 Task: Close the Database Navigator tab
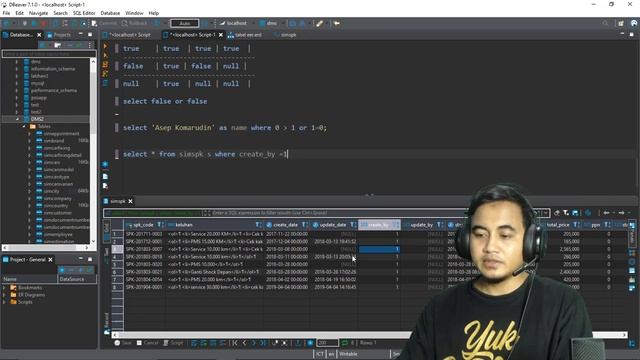point(39,35)
